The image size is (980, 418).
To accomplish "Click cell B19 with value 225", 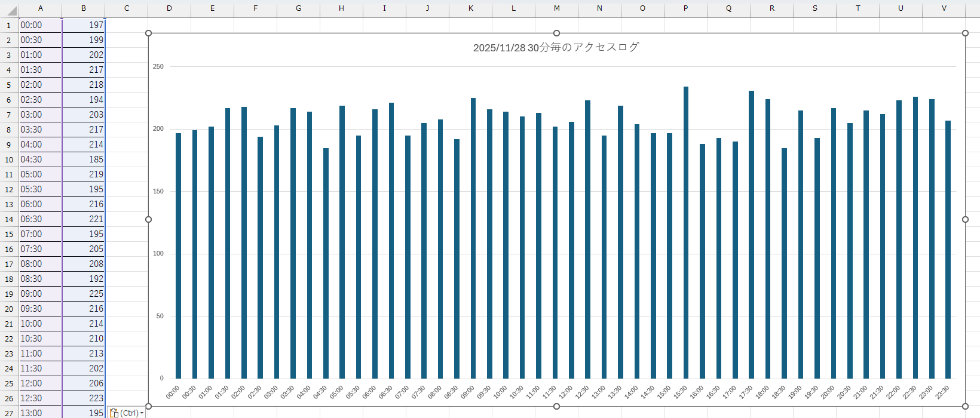I will tap(83, 294).
